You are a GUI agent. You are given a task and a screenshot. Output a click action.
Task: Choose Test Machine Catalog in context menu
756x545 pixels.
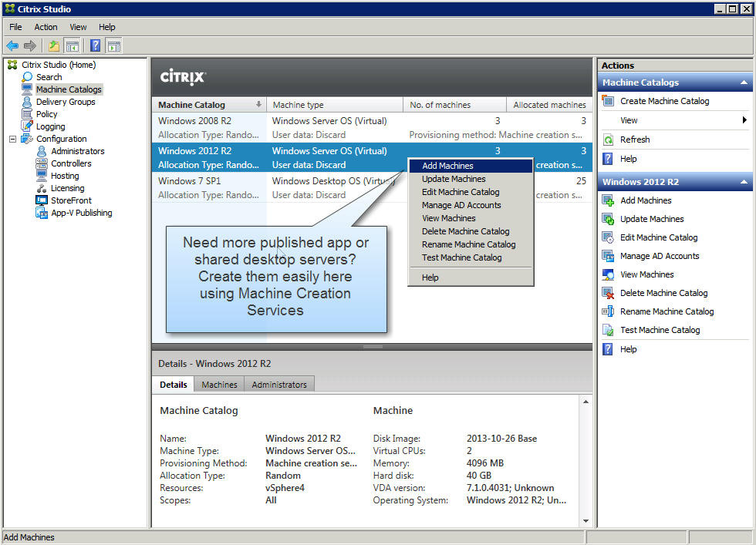point(471,257)
